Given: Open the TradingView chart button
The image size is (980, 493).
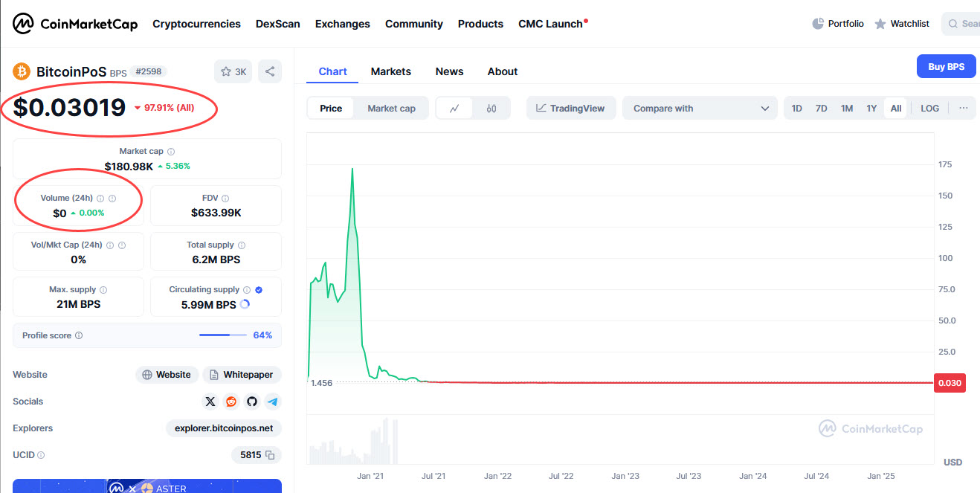Looking at the screenshot, I should [x=571, y=108].
